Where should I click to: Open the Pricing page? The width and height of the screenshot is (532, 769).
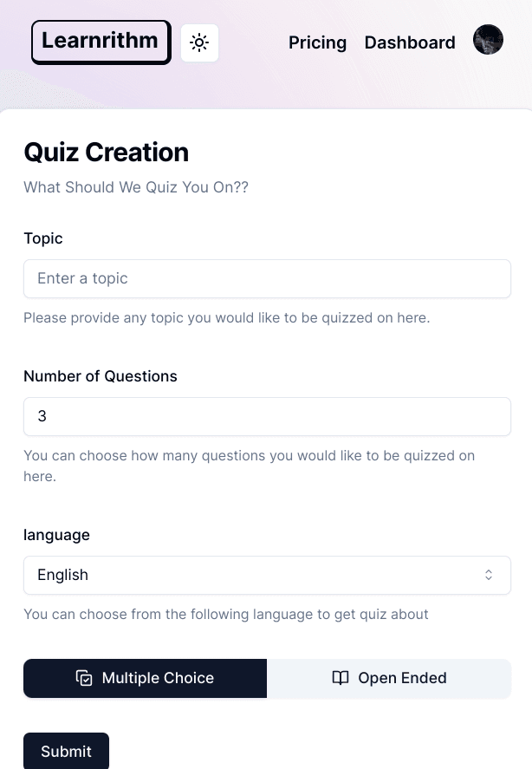[317, 42]
